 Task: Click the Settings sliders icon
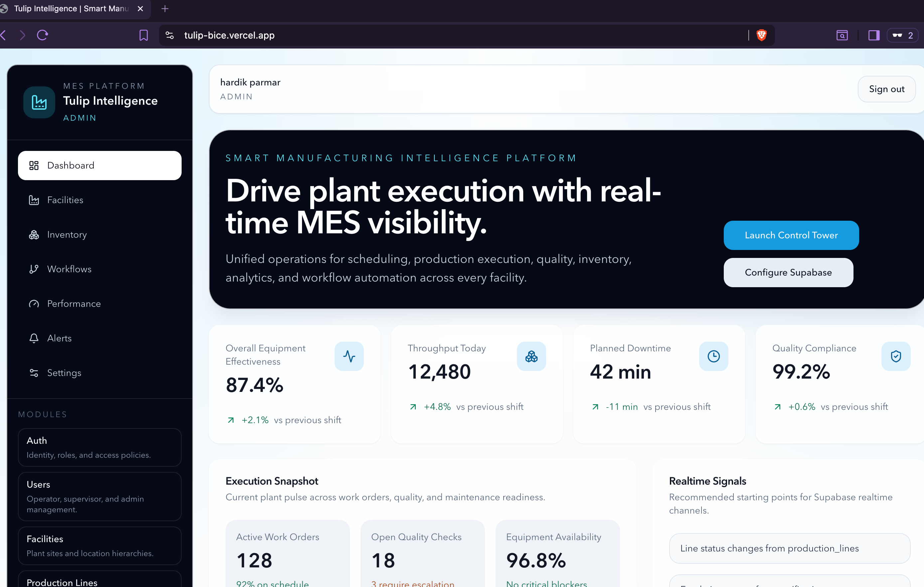(x=34, y=372)
